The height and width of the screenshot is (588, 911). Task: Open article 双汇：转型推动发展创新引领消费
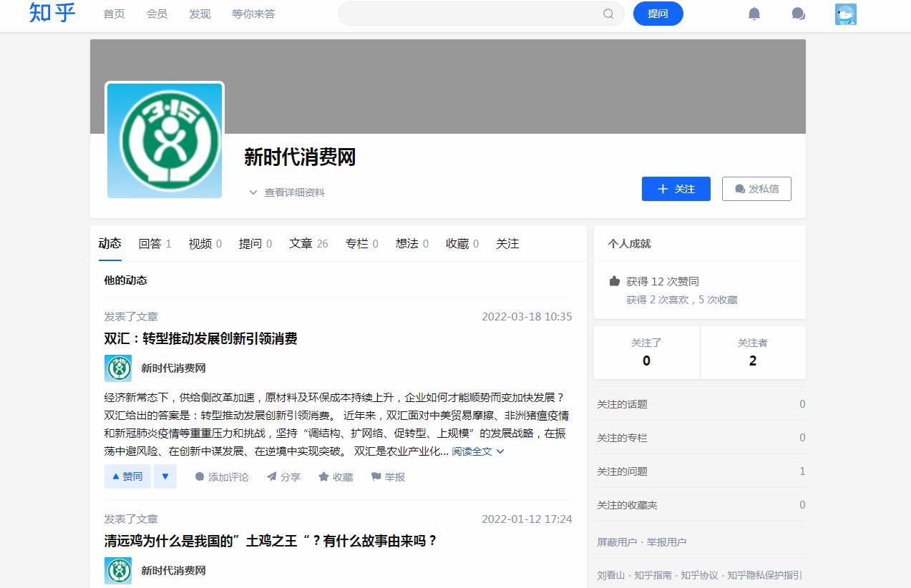pyautogui.click(x=200, y=339)
